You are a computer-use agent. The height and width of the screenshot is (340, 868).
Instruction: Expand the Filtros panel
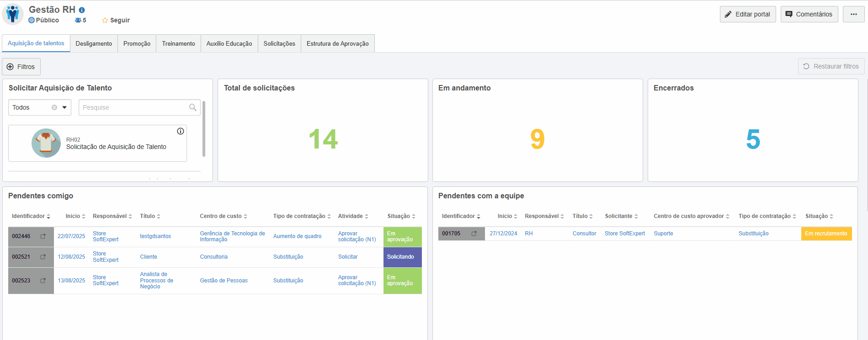pos(21,67)
